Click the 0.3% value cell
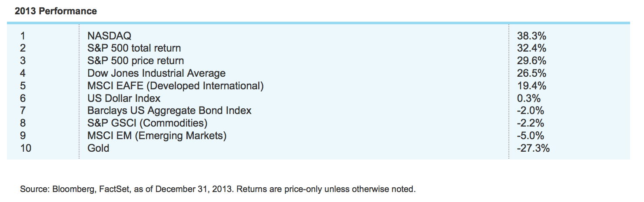Image resolution: width=644 pixels, height=202 pixels. (x=528, y=98)
